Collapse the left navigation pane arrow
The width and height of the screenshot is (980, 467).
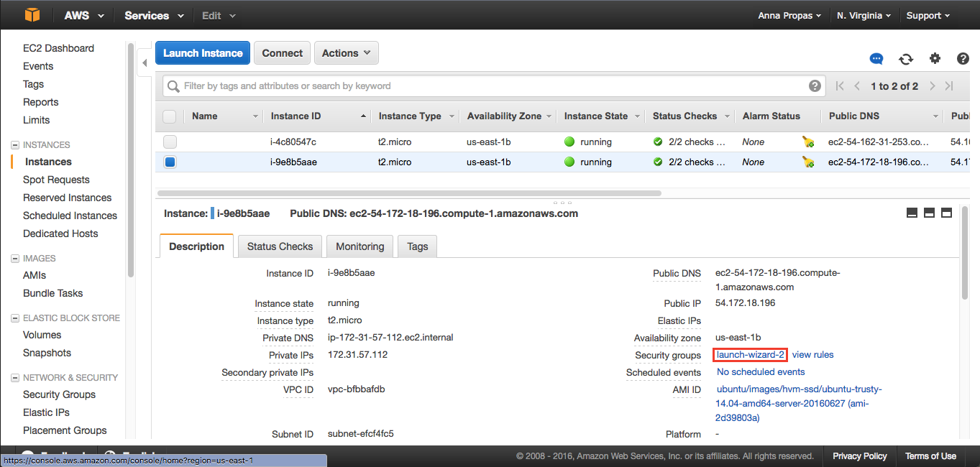(145, 63)
